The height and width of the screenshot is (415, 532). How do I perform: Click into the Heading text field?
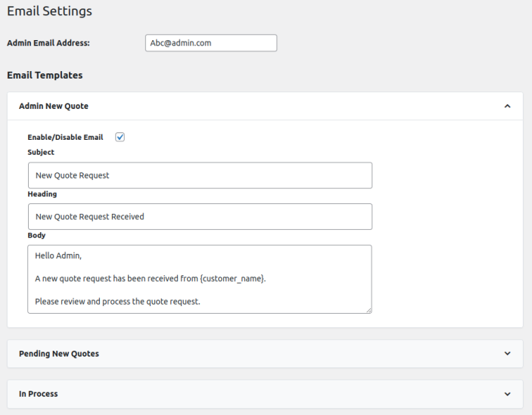click(200, 216)
